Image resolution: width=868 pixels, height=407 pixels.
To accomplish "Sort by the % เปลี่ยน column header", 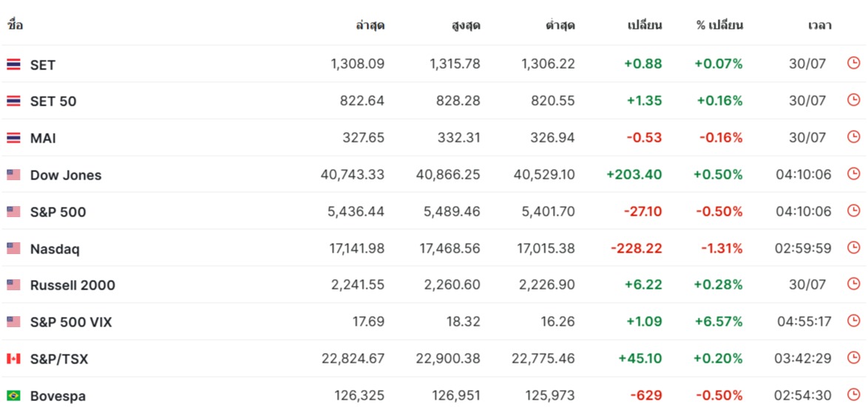I will click(x=719, y=25).
